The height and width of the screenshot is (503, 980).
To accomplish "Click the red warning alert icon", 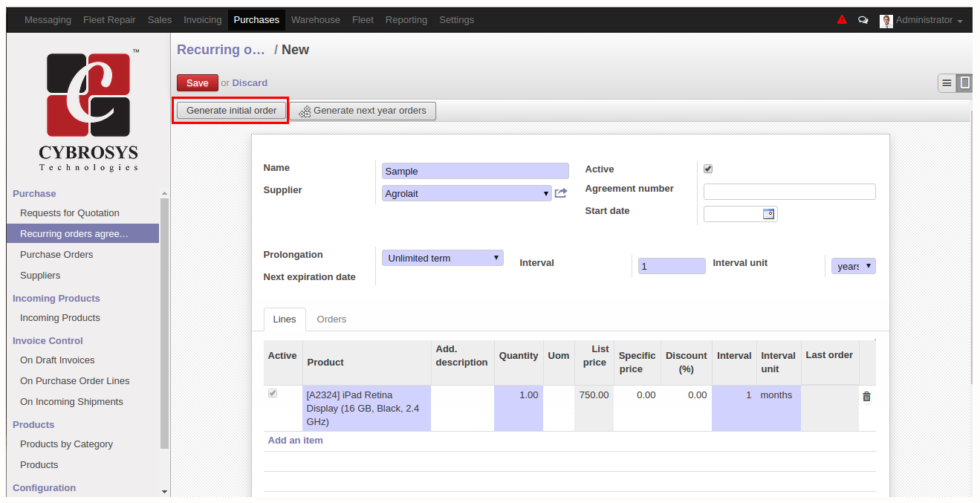I will [x=842, y=20].
